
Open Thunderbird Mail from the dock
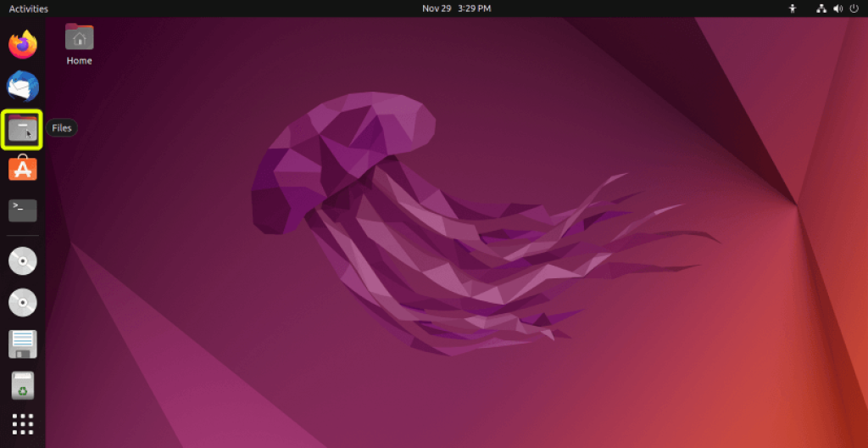click(x=23, y=86)
